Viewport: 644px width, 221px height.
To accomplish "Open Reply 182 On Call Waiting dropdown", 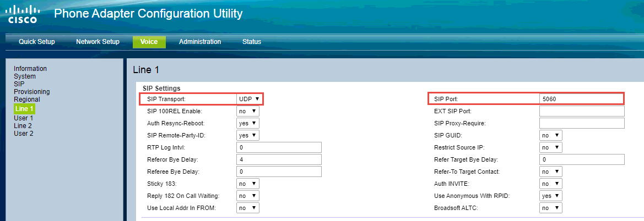I will (x=248, y=196).
